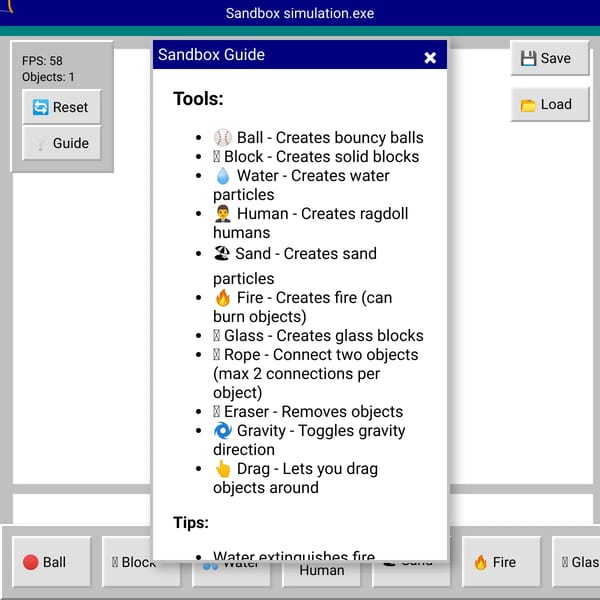This screenshot has height=600, width=600.
Task: Select the Fire tool in bottom toolbar
Action: tap(501, 562)
